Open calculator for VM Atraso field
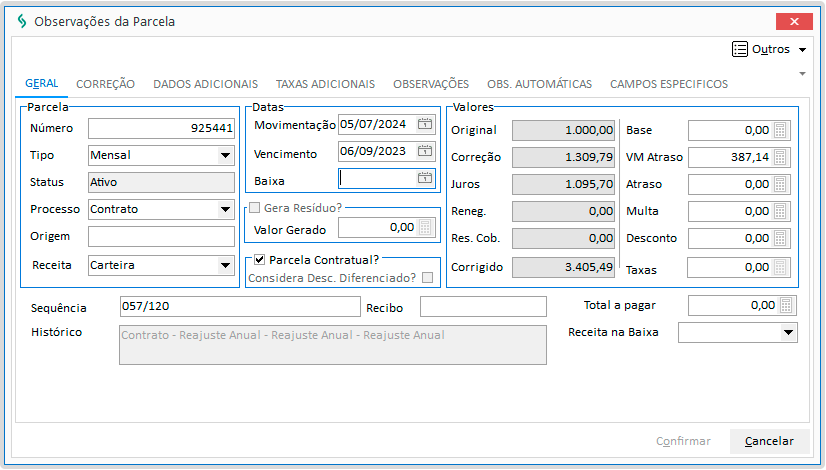826x470 pixels. 781,157
